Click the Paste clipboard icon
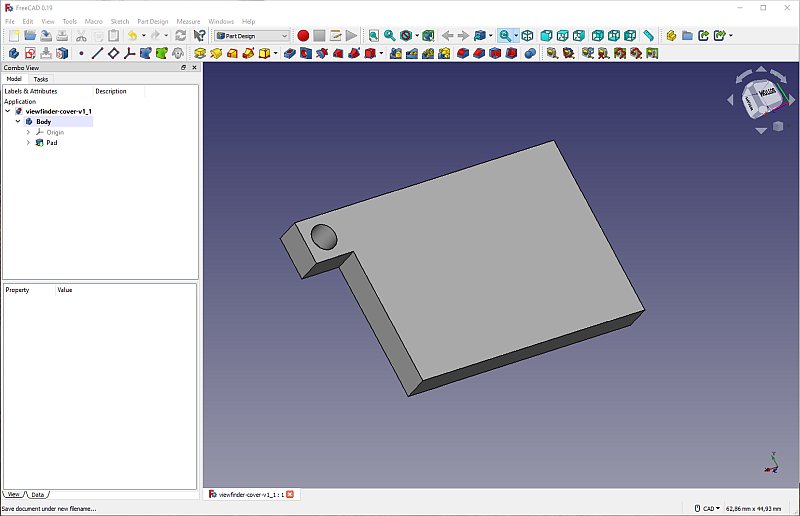The image size is (800, 516). 114,36
